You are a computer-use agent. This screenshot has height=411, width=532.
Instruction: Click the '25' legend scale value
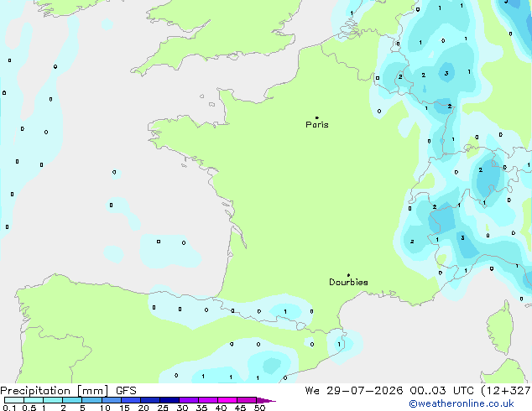[x=163, y=408]
